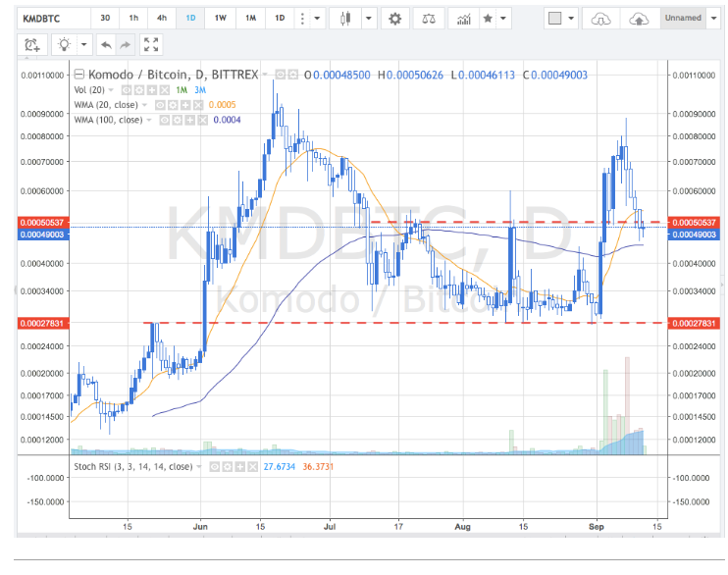Click the undo arrow

pos(104,44)
